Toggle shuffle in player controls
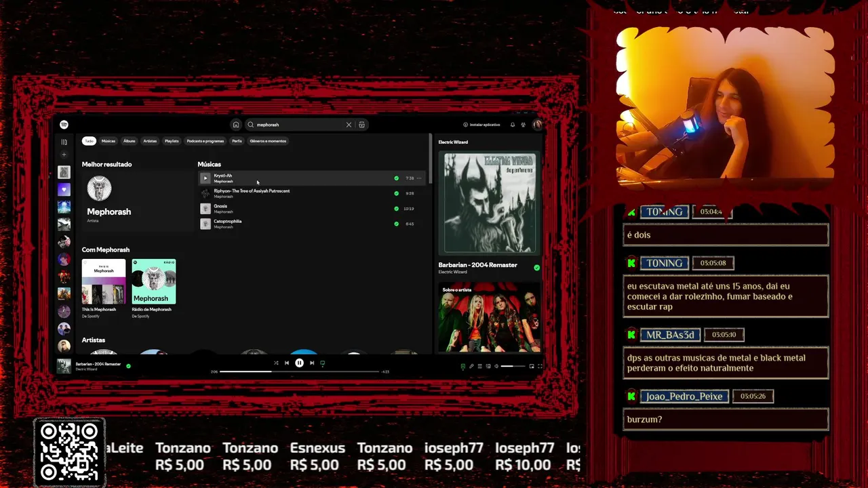 (276, 363)
